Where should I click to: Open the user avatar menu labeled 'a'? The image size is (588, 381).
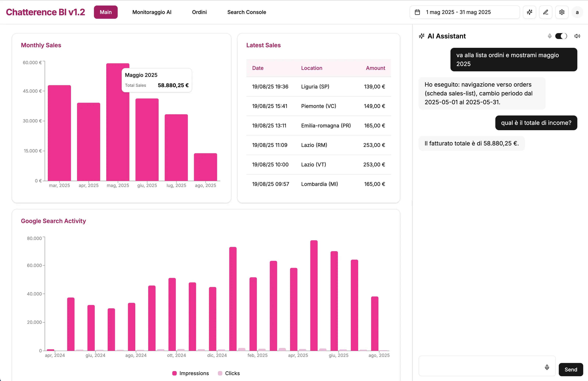pyautogui.click(x=577, y=12)
